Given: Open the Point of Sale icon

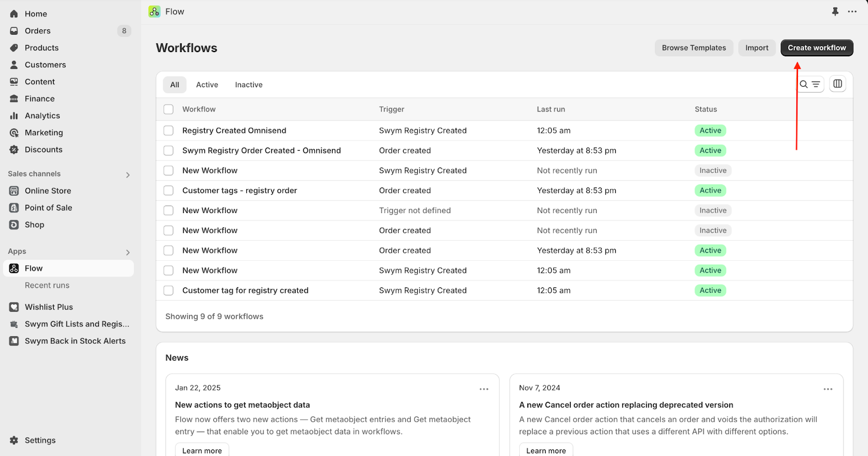Looking at the screenshot, I should (x=14, y=208).
